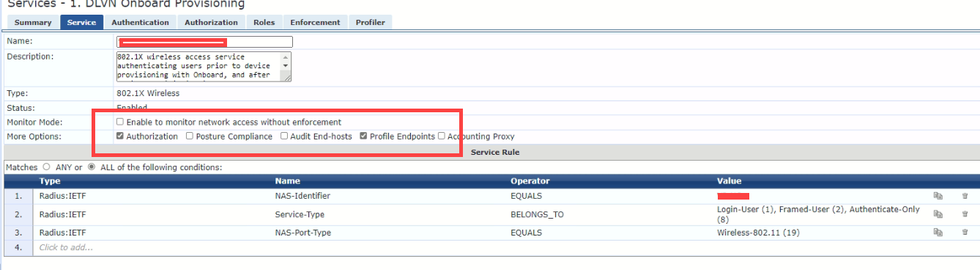Copy the NAS-Port-Type rule row
Screen dimensions: 980x270
(938, 233)
